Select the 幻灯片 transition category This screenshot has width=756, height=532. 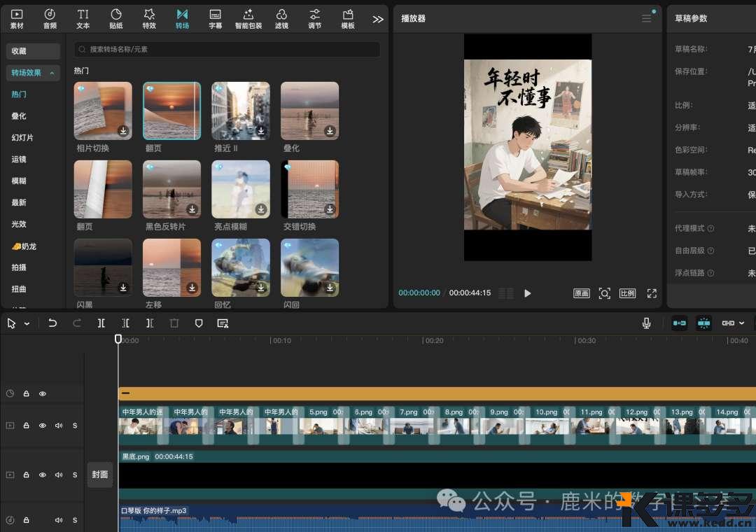click(x=22, y=138)
